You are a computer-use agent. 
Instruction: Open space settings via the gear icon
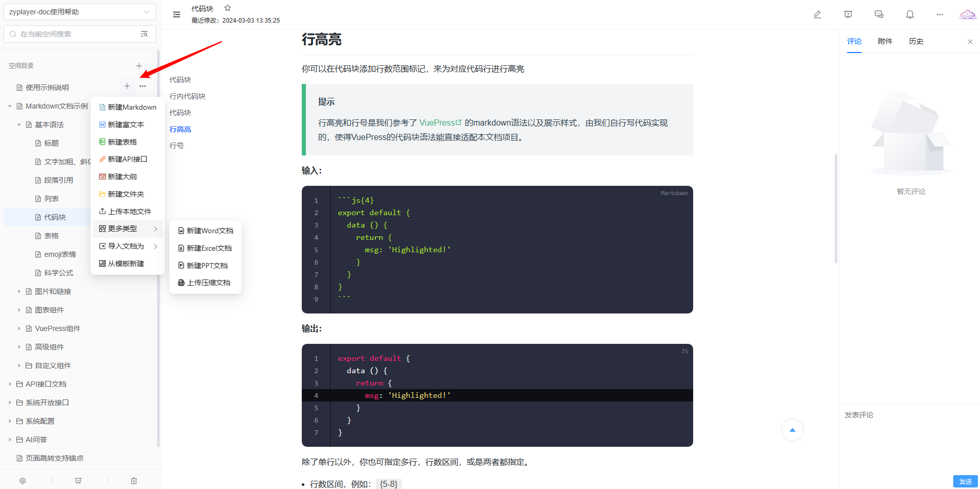coord(23,481)
